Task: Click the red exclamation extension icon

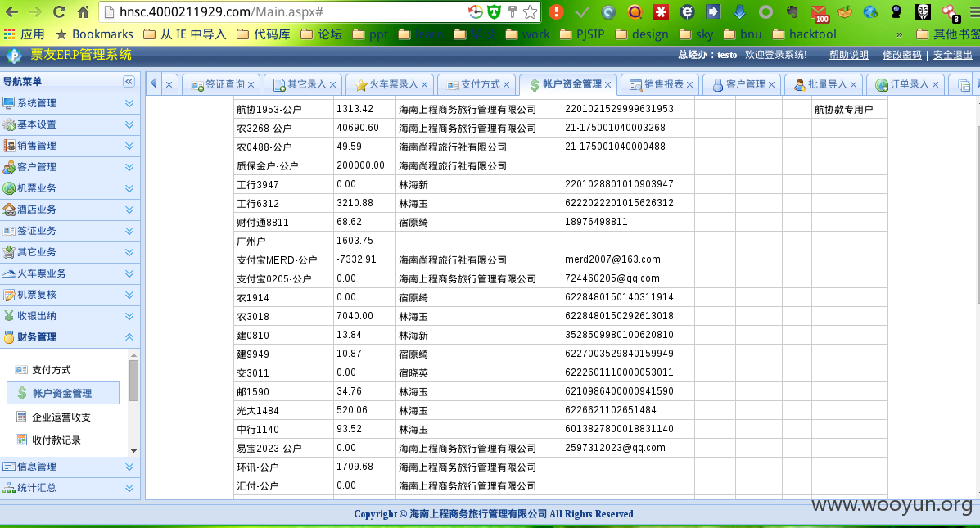Action: (x=556, y=12)
